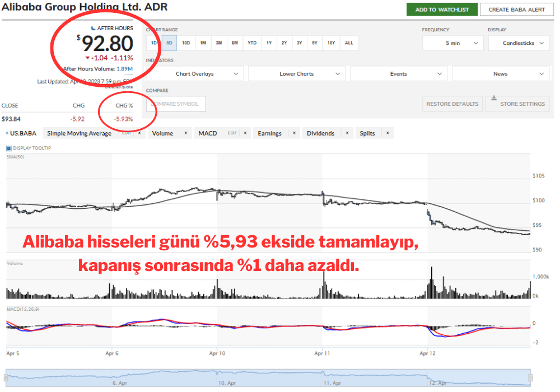Grab the left handle of the range navigator

[x=6, y=377]
